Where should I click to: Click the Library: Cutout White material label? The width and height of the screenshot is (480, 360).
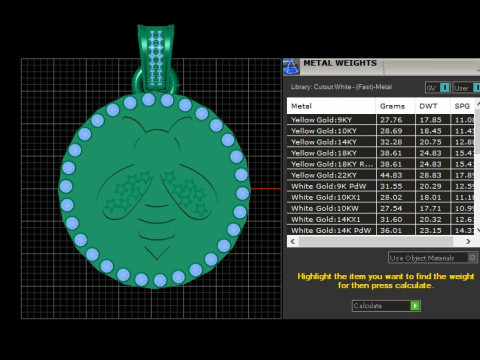pyautogui.click(x=341, y=87)
